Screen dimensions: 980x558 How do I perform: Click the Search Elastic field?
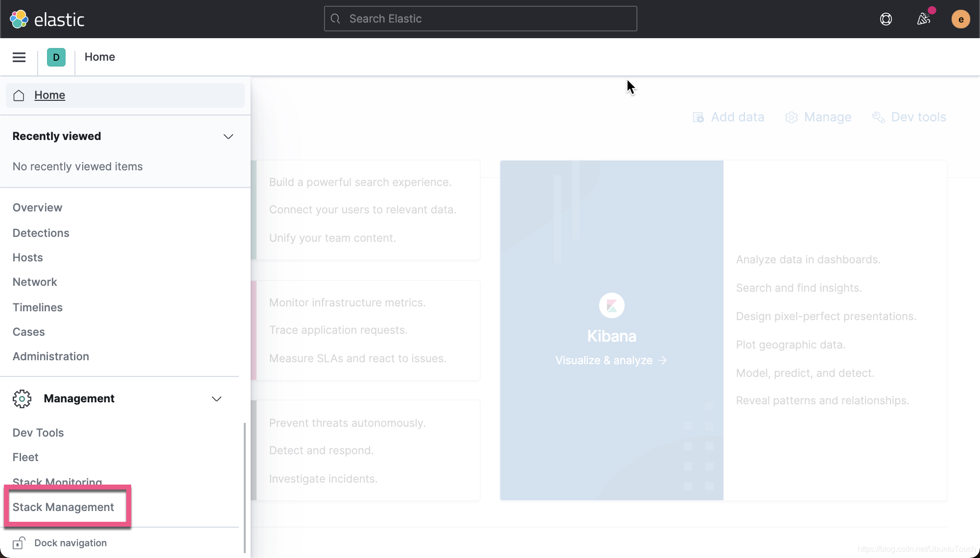pyautogui.click(x=480, y=19)
